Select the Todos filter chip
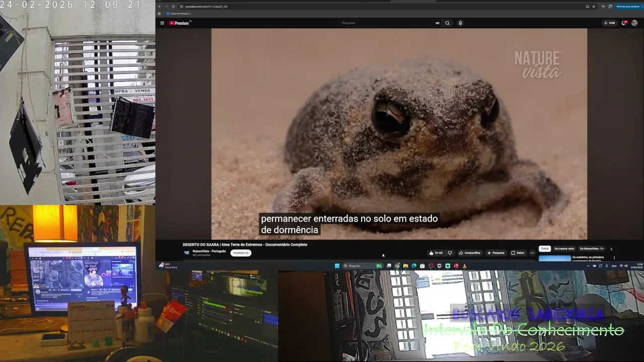644x362 pixels. tap(545, 249)
